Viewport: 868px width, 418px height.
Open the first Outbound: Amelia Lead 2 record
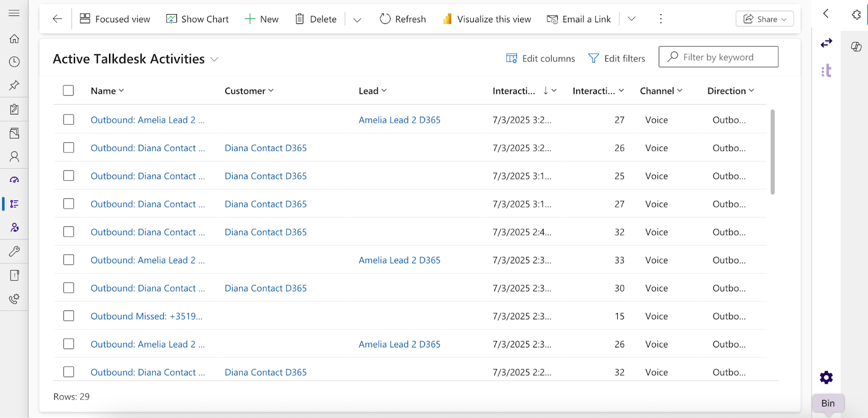tap(148, 119)
